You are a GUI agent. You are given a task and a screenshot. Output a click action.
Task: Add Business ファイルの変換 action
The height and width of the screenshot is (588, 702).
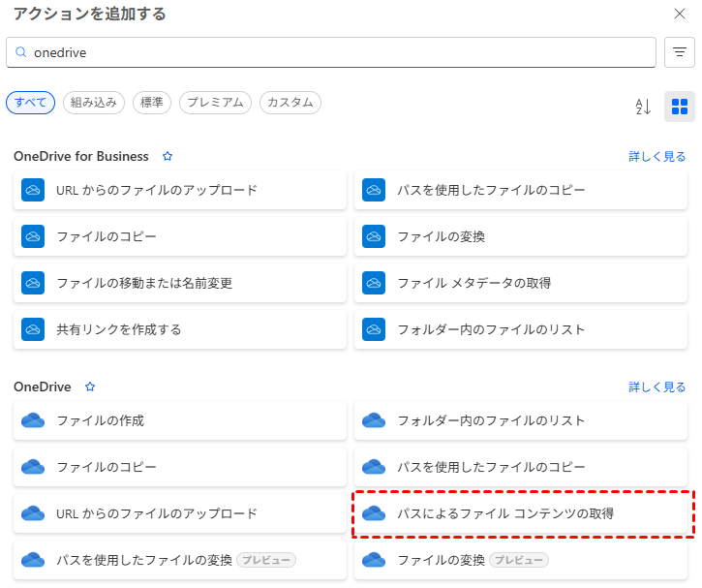click(521, 236)
